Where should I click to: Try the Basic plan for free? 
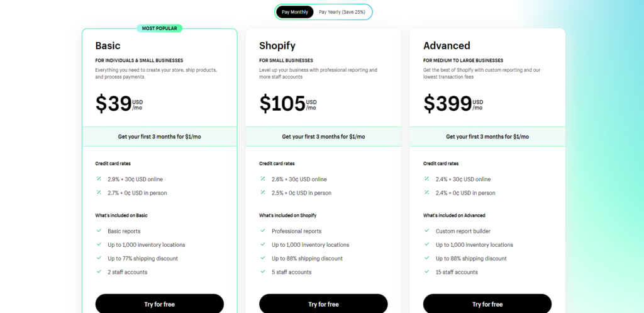pos(159,304)
